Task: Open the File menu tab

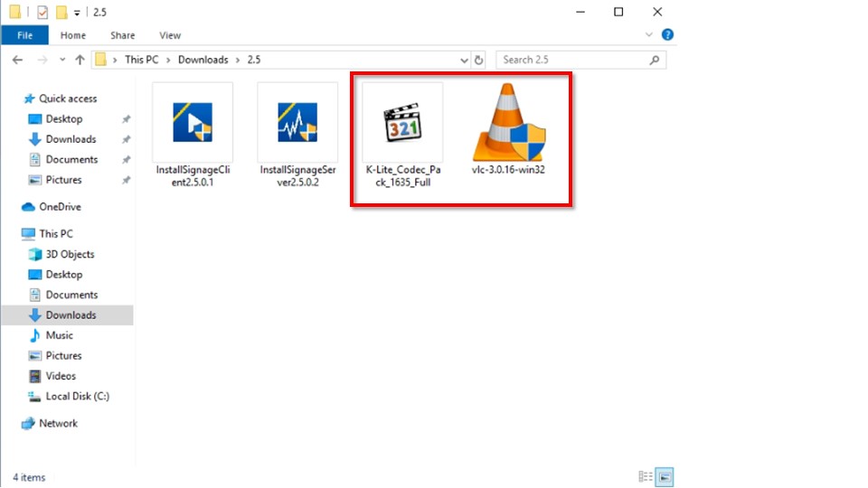Action: coord(24,35)
